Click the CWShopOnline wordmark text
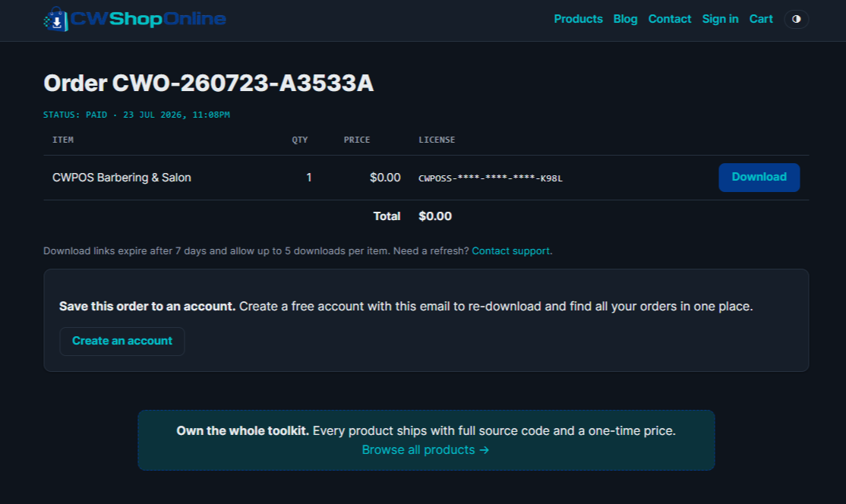This screenshot has width=846, height=504. click(x=148, y=19)
